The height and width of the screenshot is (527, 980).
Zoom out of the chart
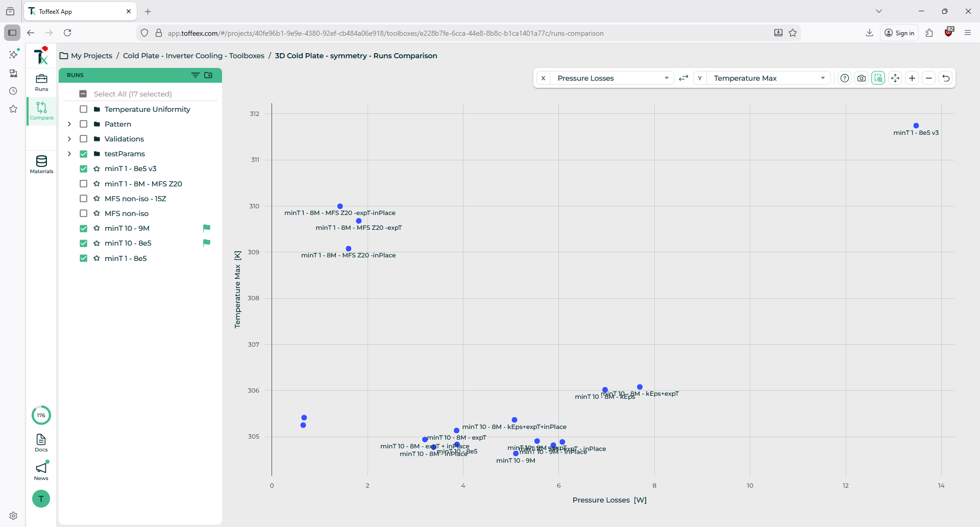(929, 78)
